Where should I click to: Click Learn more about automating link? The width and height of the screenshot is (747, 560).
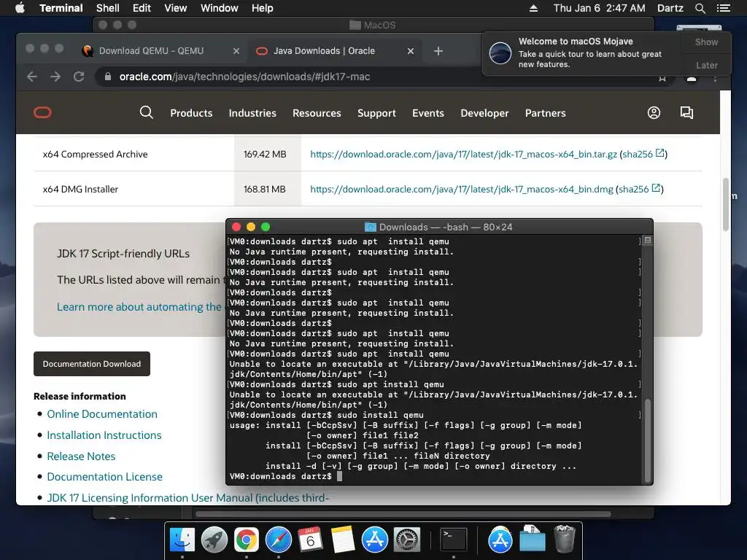click(x=139, y=307)
